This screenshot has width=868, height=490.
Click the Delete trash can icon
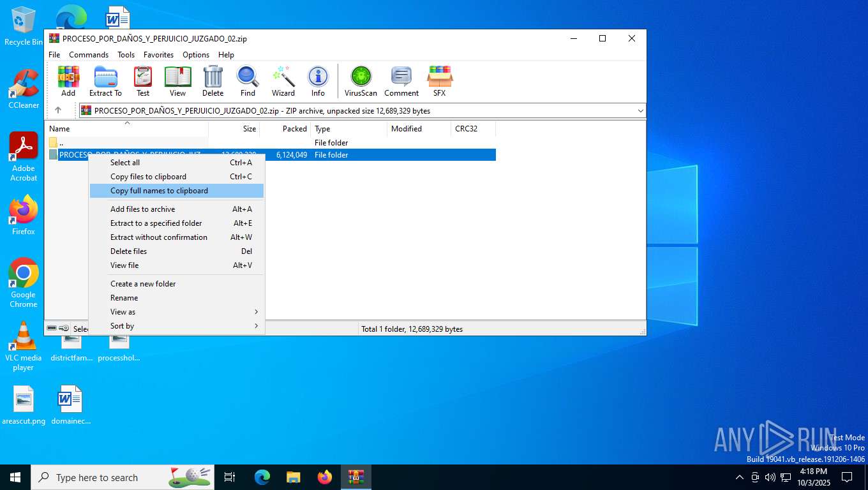click(213, 81)
